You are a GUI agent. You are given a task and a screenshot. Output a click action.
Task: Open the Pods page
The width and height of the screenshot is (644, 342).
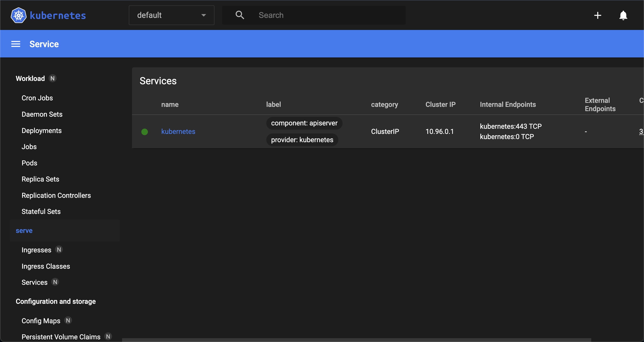(29, 163)
